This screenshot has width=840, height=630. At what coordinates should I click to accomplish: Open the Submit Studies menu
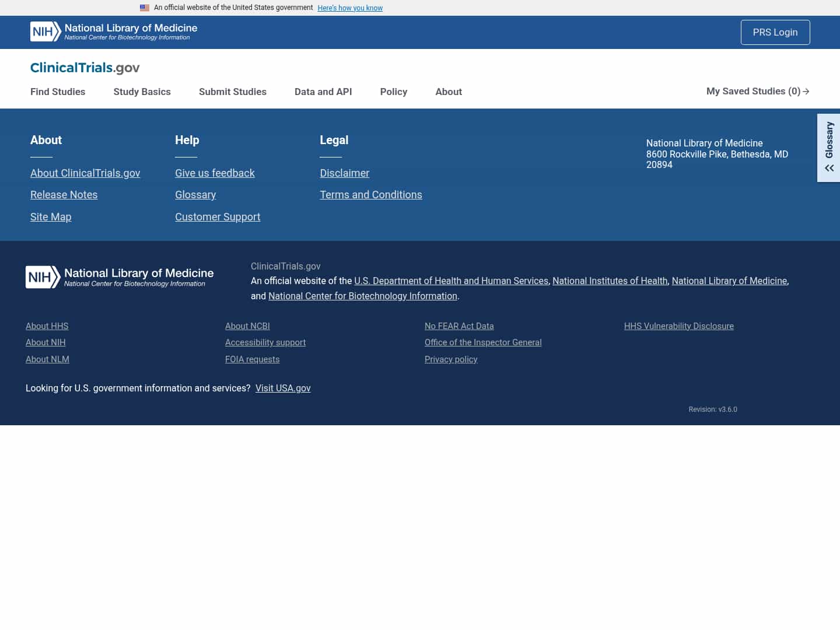click(233, 92)
